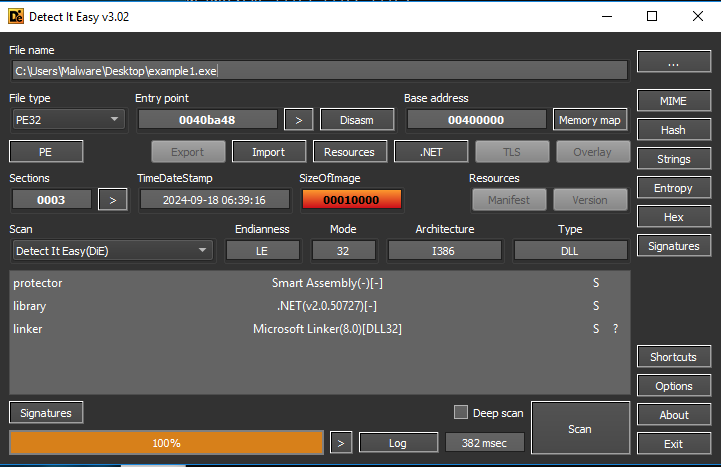The image size is (721, 467).
Task: Open the Entropy analysis
Action: 674,188
